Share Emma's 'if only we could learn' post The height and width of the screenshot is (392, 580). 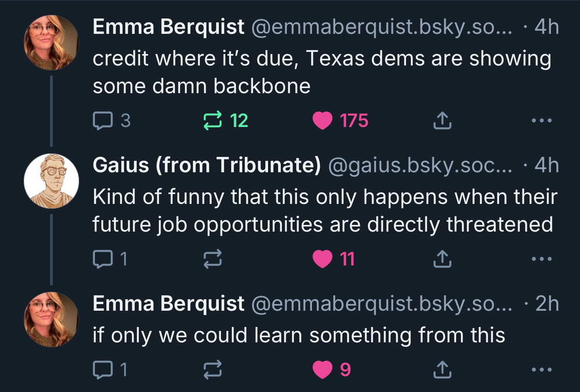click(442, 370)
